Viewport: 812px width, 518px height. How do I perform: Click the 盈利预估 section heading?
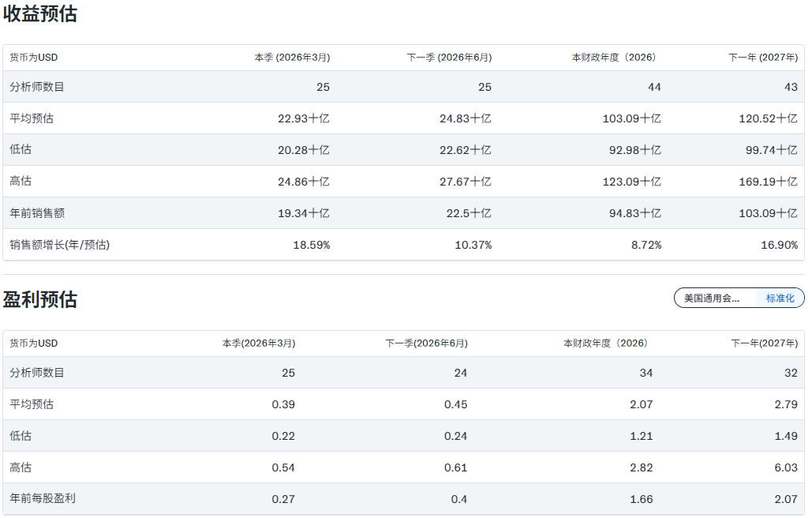40,299
